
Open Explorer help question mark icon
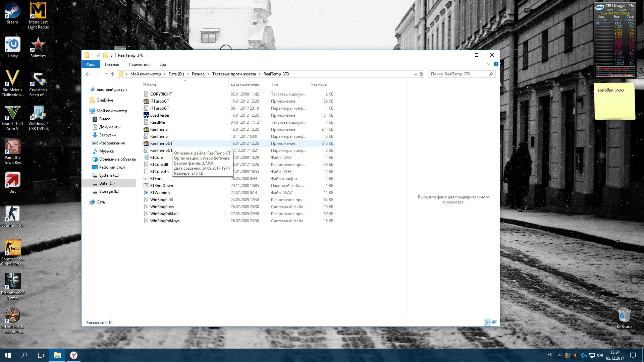point(496,64)
